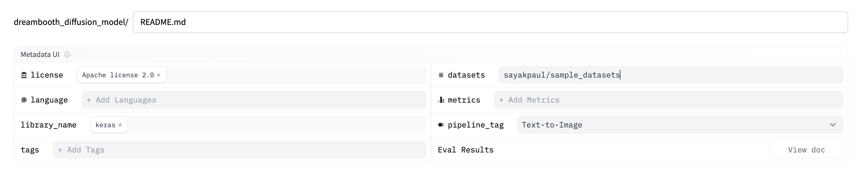Open the Text-to-Image pipeline dropdown
This screenshot has height=170, width=868.
coord(674,125)
